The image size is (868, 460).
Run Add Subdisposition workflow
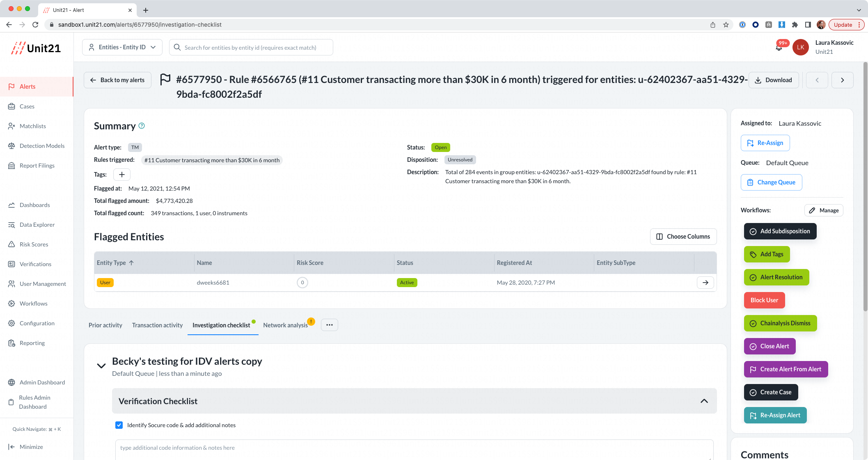click(780, 231)
